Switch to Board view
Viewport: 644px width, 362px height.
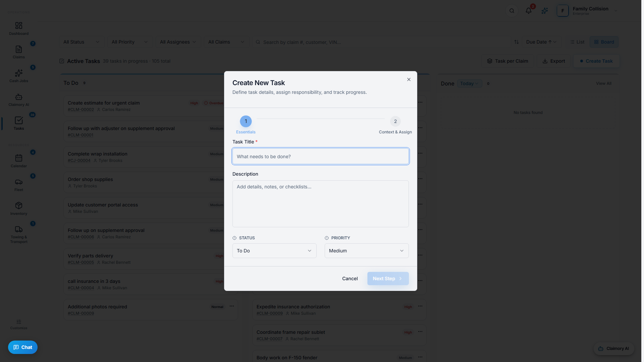604,42
